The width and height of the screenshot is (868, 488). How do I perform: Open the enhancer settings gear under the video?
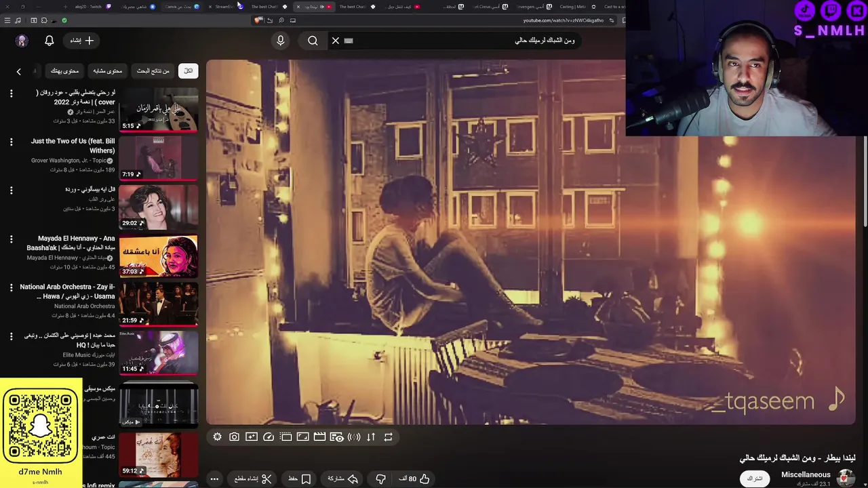217,437
